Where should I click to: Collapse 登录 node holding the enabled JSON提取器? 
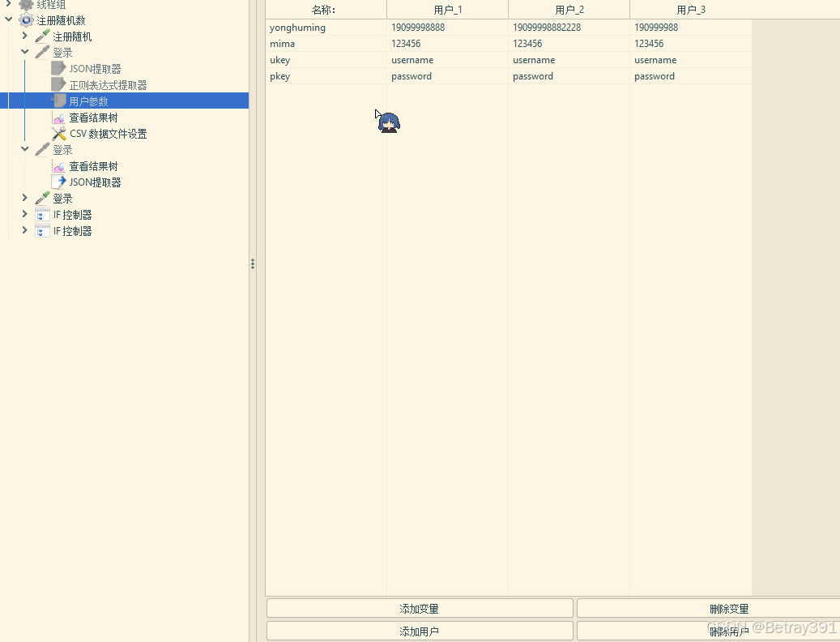24,149
